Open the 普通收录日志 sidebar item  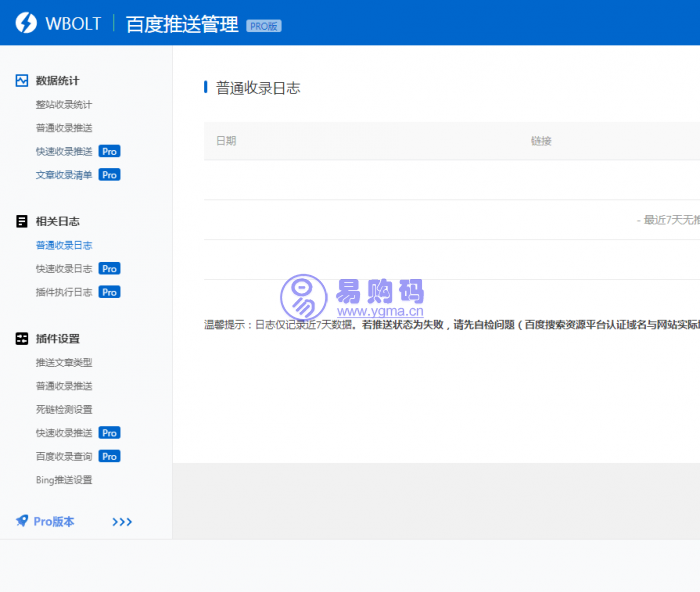64,245
